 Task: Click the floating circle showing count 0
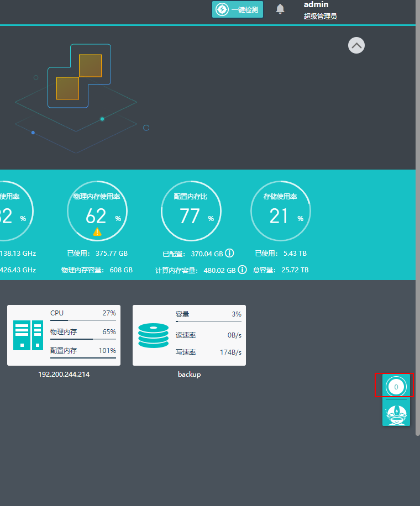[396, 386]
